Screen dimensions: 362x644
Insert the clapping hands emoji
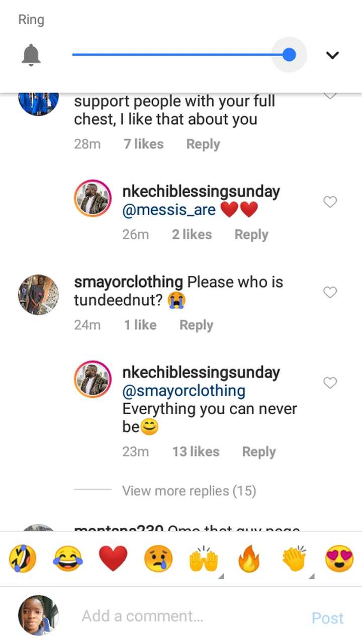294,559
